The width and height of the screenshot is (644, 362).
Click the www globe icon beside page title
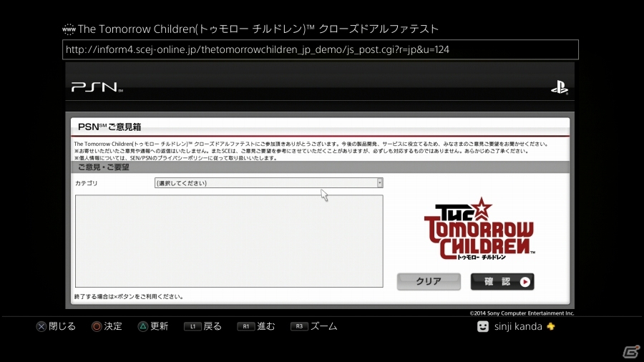69,29
